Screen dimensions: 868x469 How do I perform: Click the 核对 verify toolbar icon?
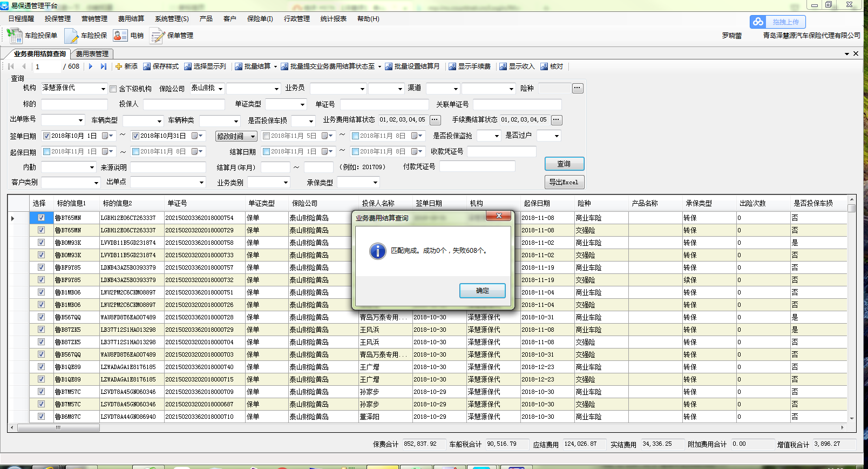pyautogui.click(x=544, y=66)
